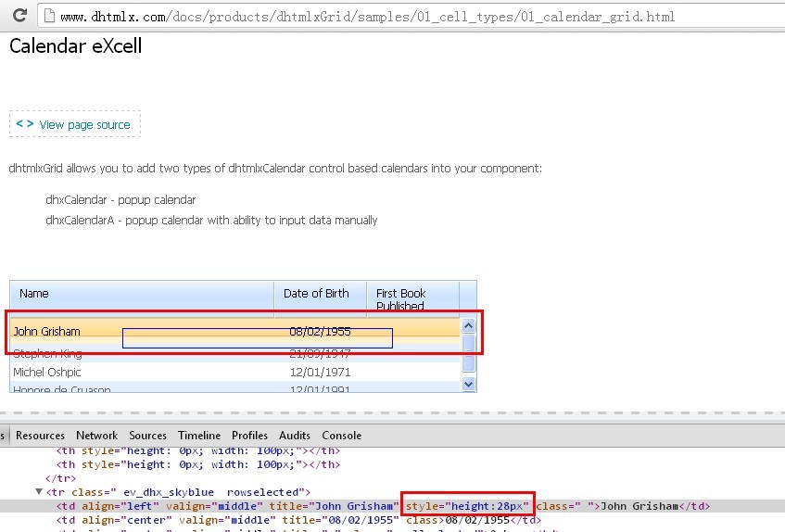Switch to the Network devtools tab
The image size is (785, 532).
96,436
